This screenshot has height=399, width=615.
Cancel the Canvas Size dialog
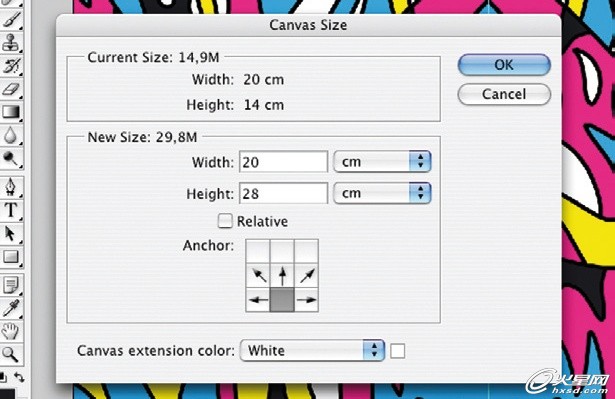click(504, 94)
